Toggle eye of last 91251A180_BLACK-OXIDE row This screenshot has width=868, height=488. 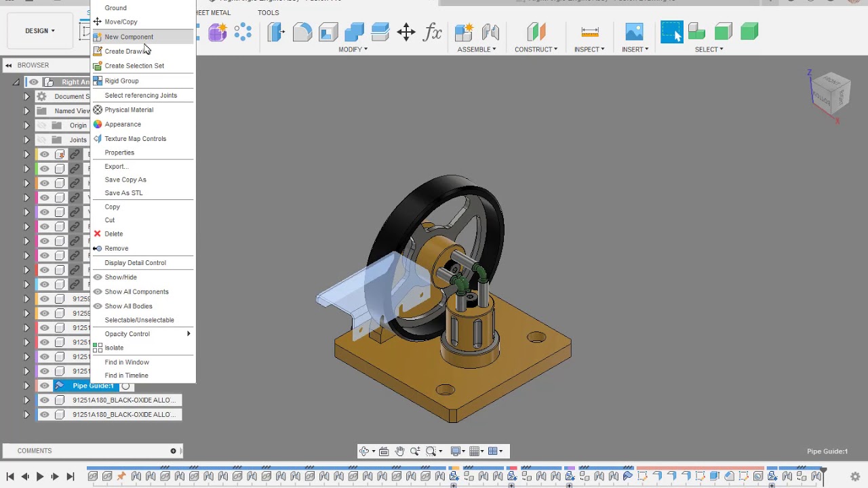[45, 415]
